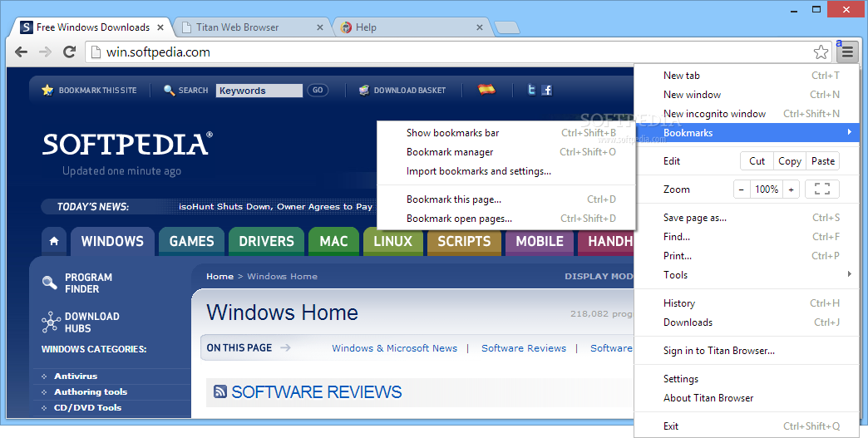Click the browser back arrow
The width and height of the screenshot is (868, 438).
point(21,52)
